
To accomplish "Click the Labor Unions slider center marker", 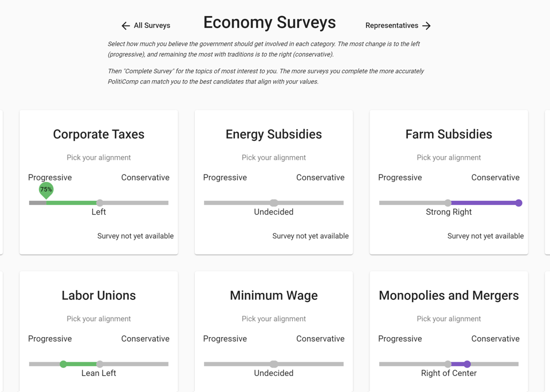I will click(100, 364).
